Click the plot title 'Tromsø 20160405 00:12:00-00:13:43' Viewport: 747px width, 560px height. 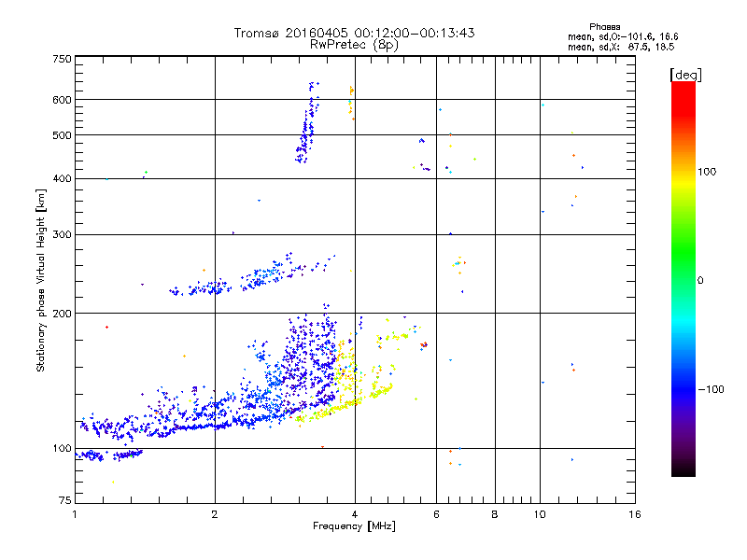354,33
